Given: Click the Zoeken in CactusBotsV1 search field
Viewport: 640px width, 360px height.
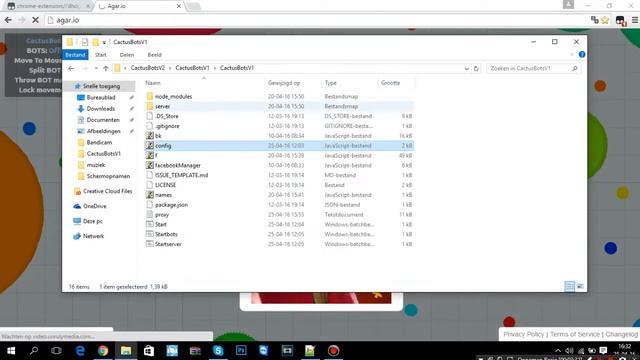Looking at the screenshot, I should click(x=533, y=69).
